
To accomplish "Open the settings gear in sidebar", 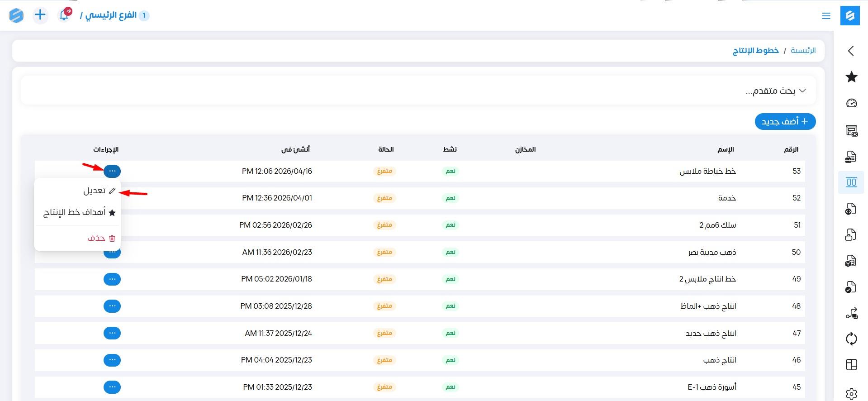I will point(851,393).
